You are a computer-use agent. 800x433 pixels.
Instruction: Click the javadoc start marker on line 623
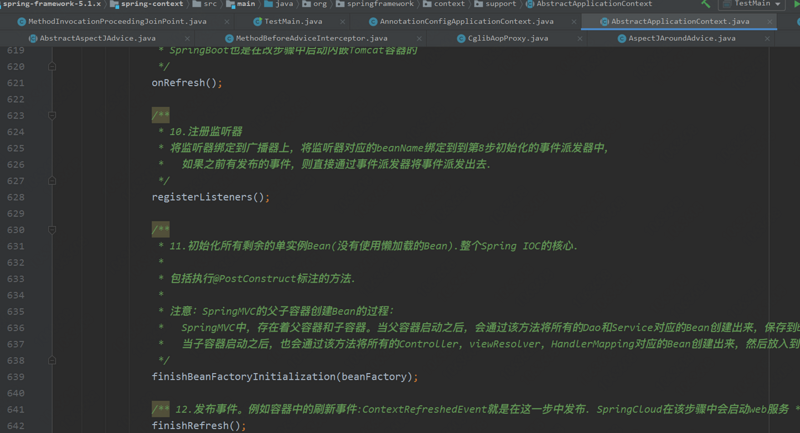[x=160, y=115]
